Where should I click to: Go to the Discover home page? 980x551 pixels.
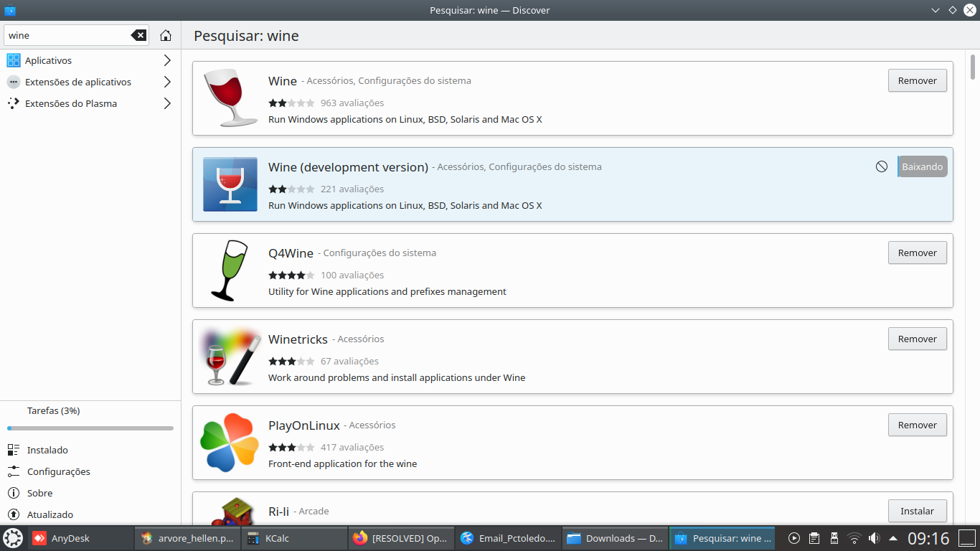click(x=166, y=35)
